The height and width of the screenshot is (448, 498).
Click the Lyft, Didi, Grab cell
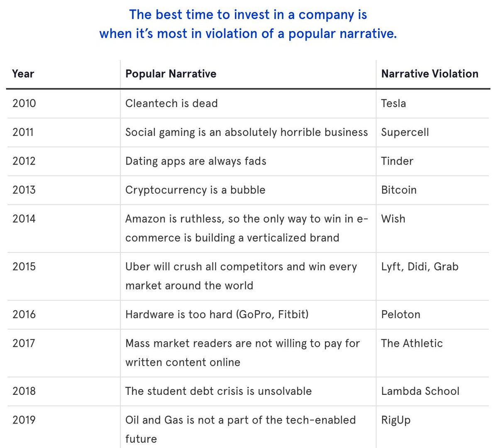click(x=420, y=267)
